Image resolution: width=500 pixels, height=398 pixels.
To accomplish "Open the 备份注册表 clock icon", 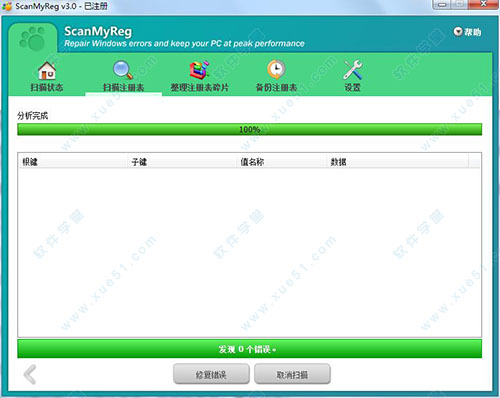I will pos(276,70).
